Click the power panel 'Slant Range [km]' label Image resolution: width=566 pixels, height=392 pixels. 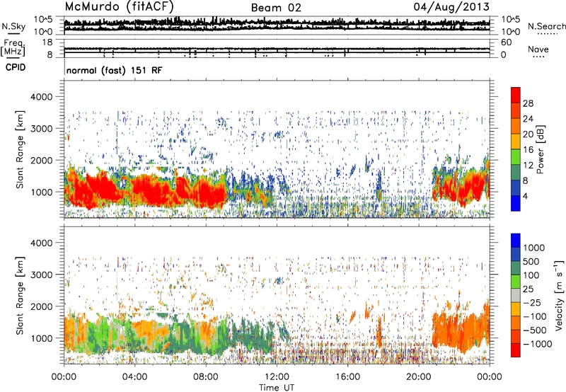click(20, 149)
